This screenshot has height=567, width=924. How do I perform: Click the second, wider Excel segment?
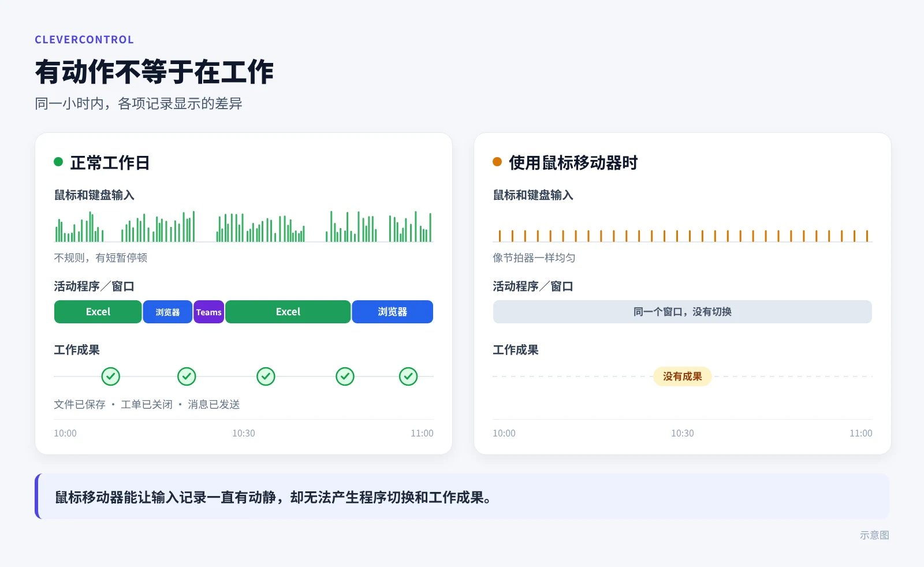[288, 312]
